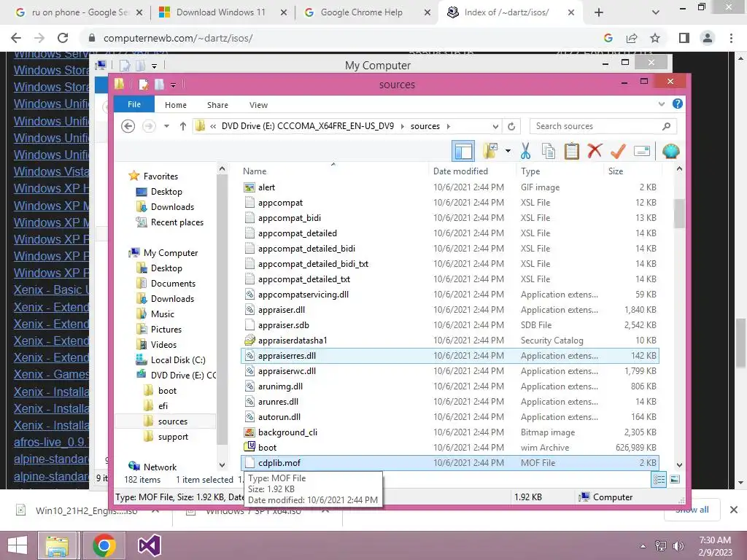Click the Windows Start button
This screenshot has width=747, height=560.
[x=18, y=545]
